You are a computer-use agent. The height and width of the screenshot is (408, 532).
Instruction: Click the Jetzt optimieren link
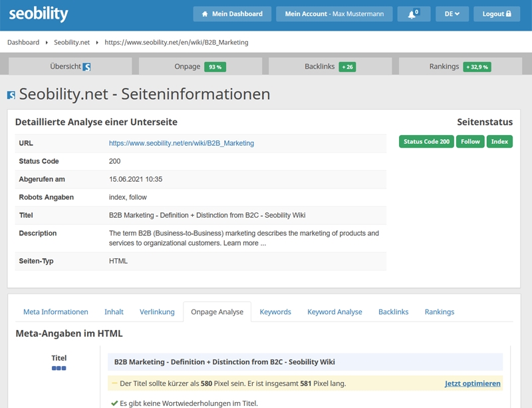click(472, 383)
